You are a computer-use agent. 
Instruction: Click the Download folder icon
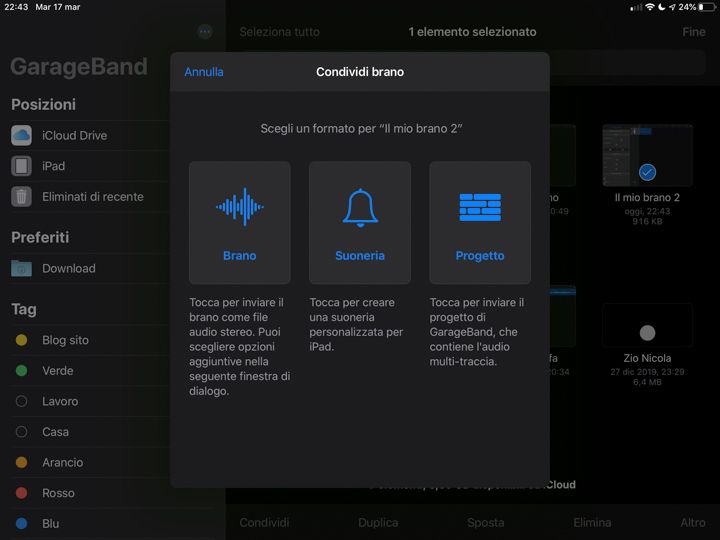(21, 268)
